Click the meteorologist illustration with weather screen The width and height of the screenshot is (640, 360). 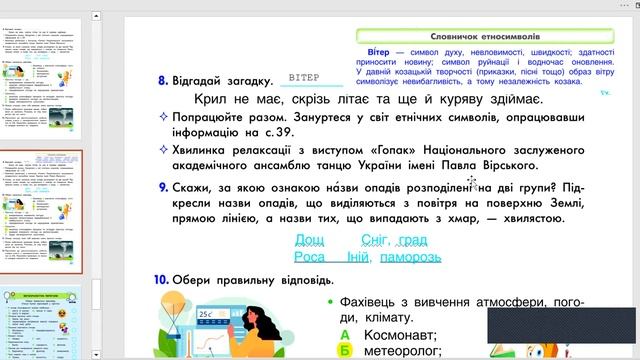point(224,325)
